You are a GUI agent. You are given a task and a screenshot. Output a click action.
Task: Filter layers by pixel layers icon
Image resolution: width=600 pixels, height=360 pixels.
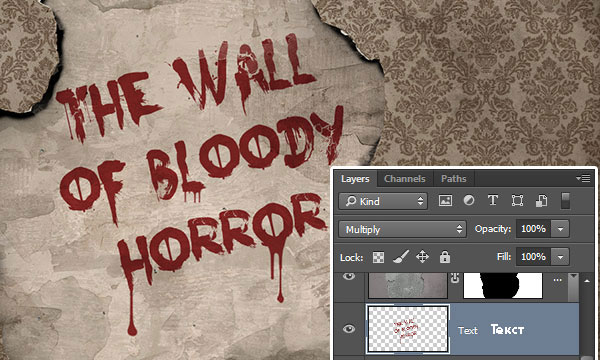tap(445, 201)
